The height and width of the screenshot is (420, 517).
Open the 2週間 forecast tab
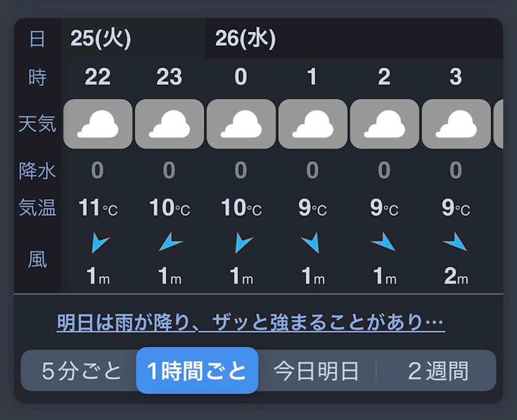[x=438, y=371]
